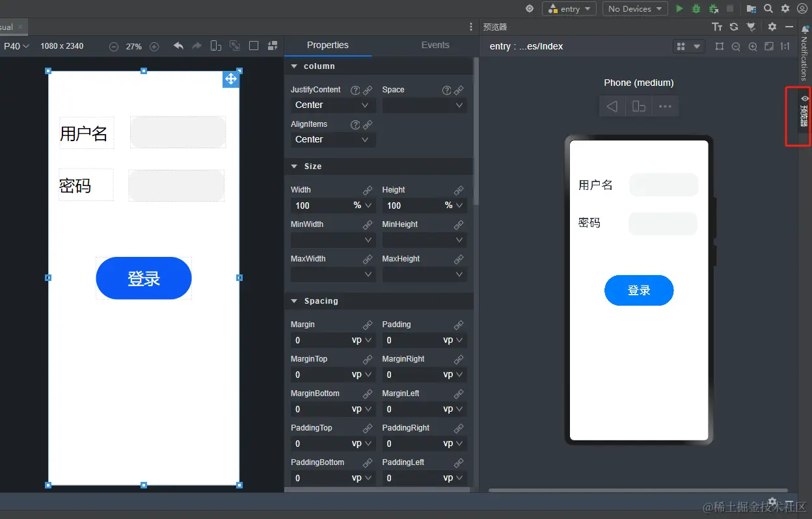The image size is (812, 519).
Task: Click the Margin value field
Action: 320,340
